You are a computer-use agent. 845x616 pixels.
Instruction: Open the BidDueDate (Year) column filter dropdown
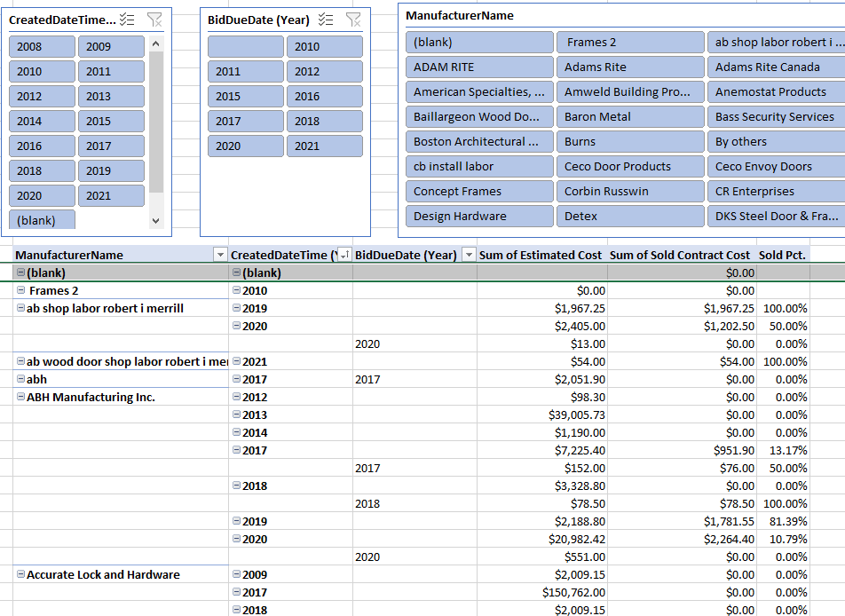(468, 256)
